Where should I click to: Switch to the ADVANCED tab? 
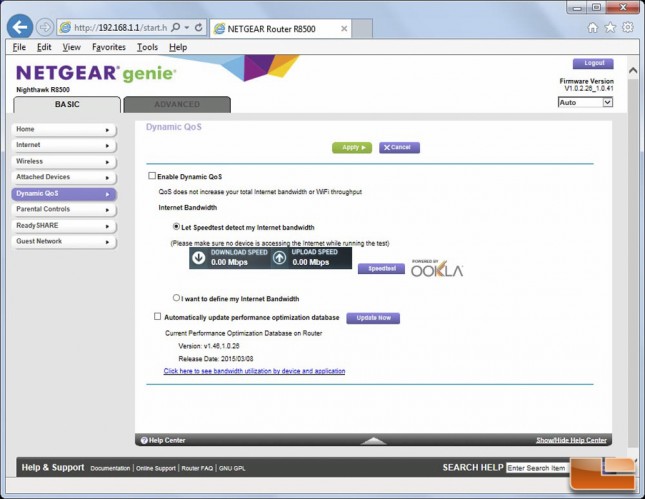coord(177,104)
